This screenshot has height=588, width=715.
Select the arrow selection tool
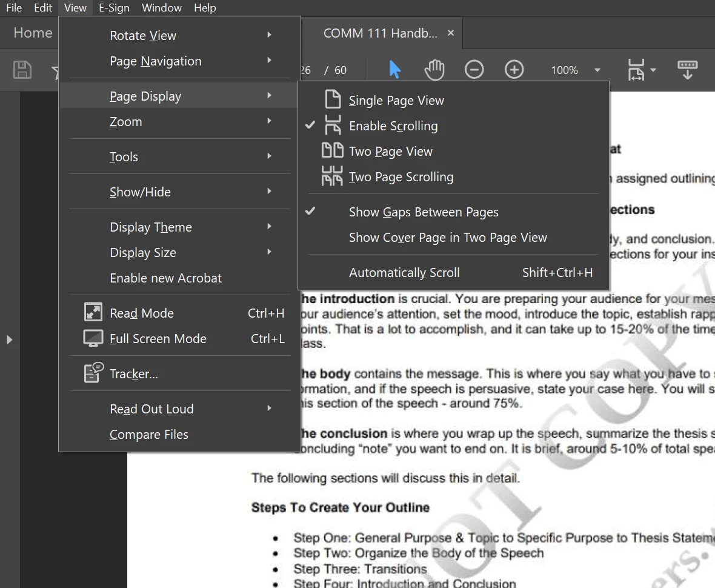click(x=395, y=70)
